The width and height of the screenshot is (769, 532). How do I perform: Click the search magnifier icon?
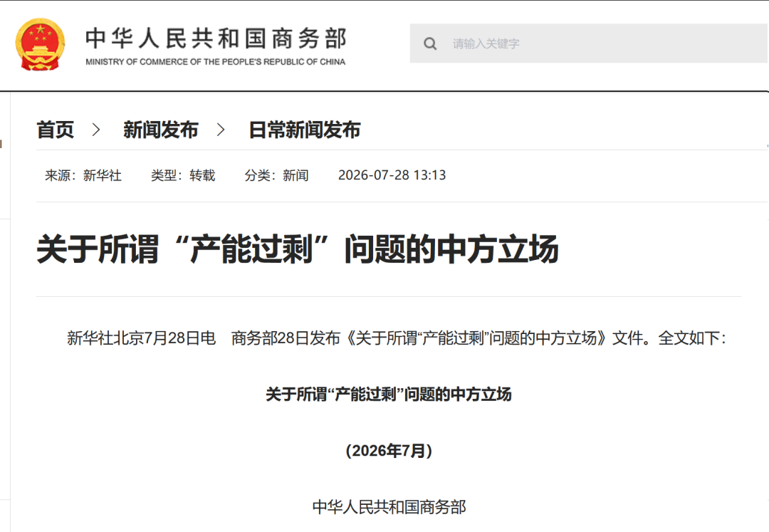tap(430, 43)
